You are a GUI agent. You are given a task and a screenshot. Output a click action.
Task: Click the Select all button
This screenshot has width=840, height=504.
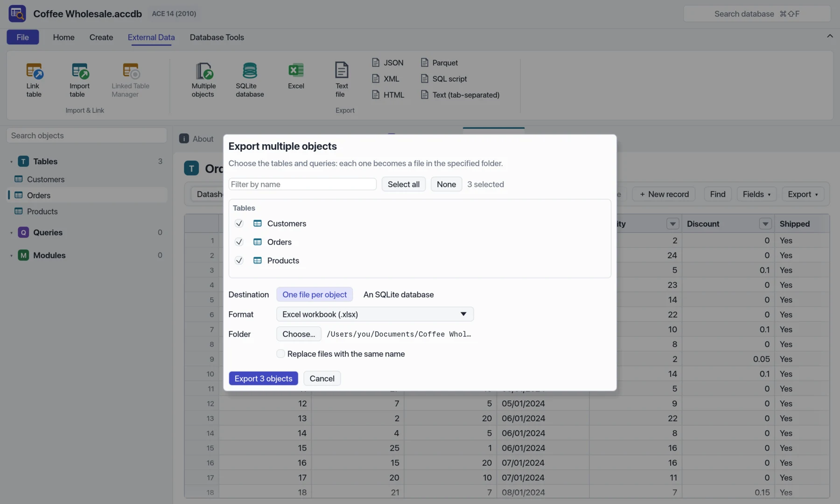pyautogui.click(x=403, y=184)
